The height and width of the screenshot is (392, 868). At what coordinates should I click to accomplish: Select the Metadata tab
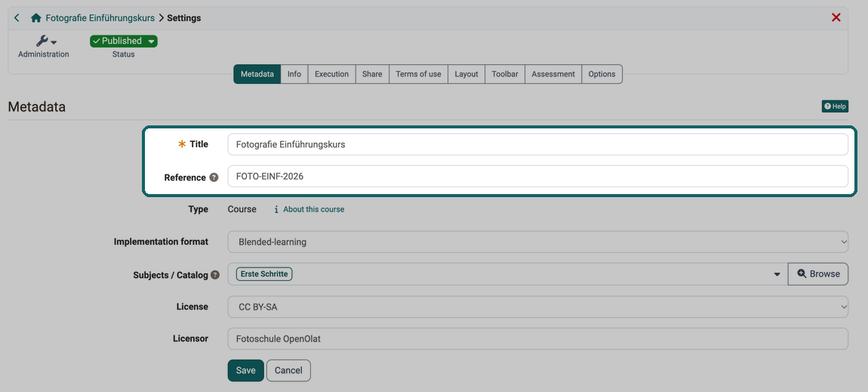257,74
